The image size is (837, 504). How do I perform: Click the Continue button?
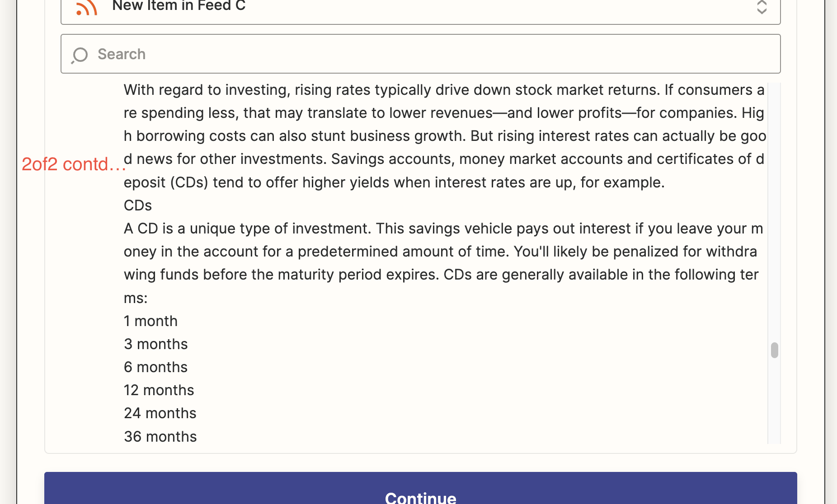coord(420,488)
